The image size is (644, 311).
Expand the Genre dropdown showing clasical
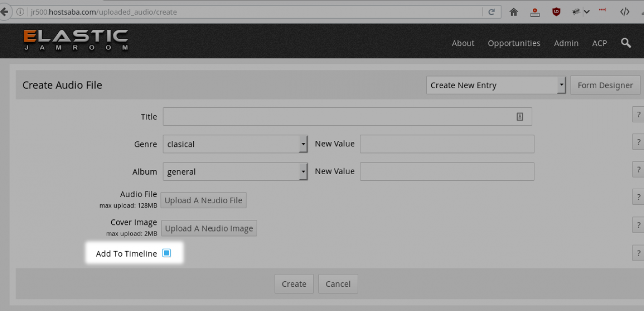pyautogui.click(x=235, y=144)
